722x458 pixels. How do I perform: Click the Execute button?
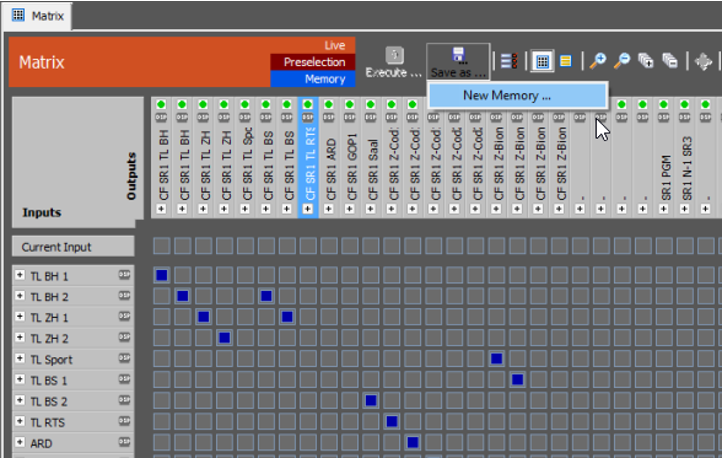coord(394,62)
